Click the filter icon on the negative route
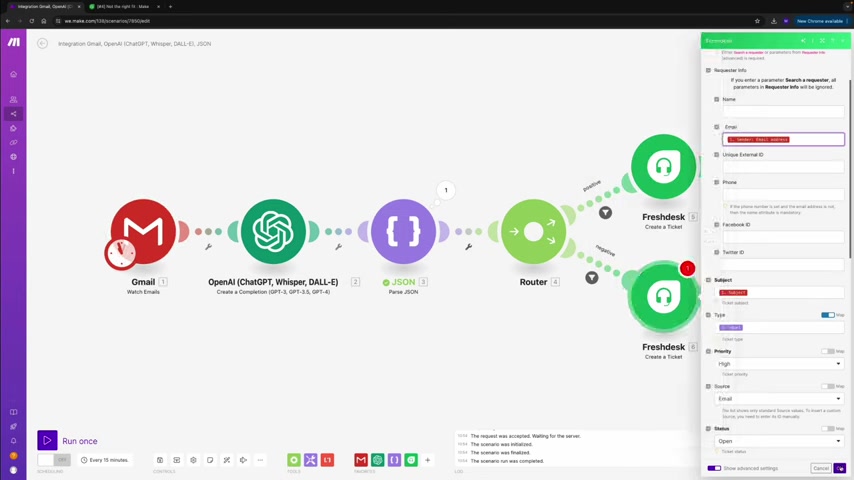Screen dimensions: 854x480 [x=591, y=278]
